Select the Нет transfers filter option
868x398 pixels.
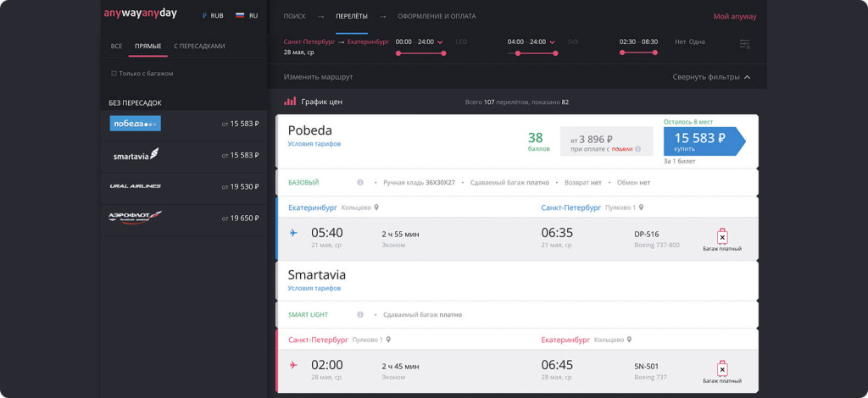(x=681, y=42)
